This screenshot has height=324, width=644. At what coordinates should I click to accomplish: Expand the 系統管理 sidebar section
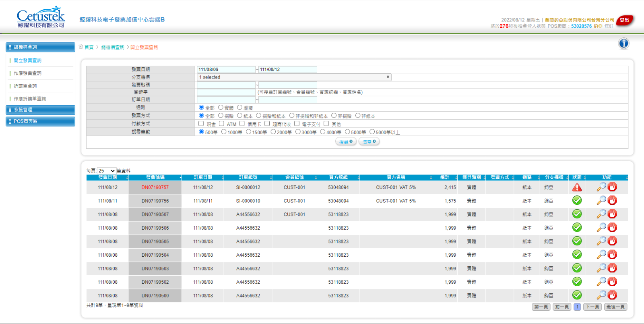[40, 110]
